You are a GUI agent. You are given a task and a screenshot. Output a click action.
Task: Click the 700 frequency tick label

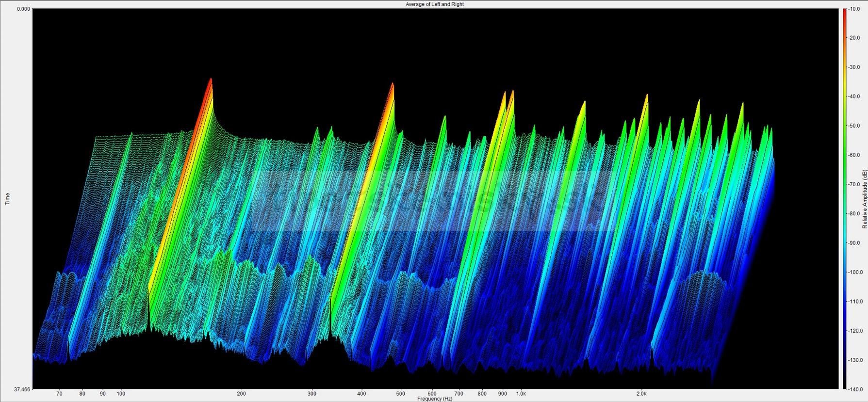tap(459, 394)
